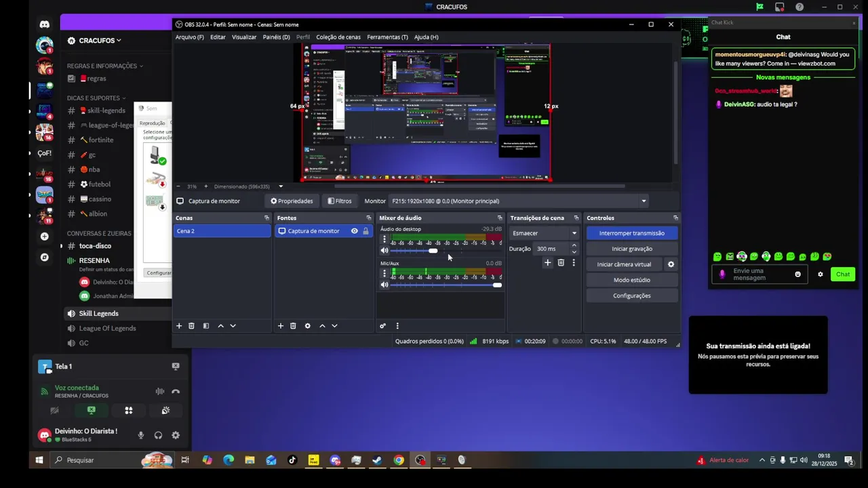Stop streaming Tela 1 icon

click(176, 366)
